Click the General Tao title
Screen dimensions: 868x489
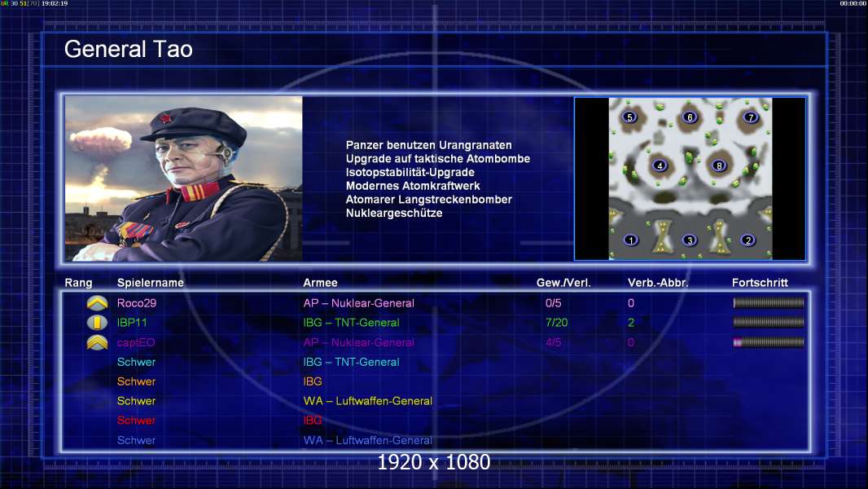pos(129,49)
